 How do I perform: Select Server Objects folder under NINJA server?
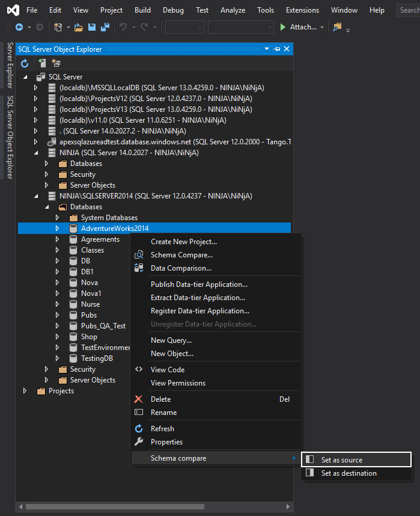[x=93, y=185]
